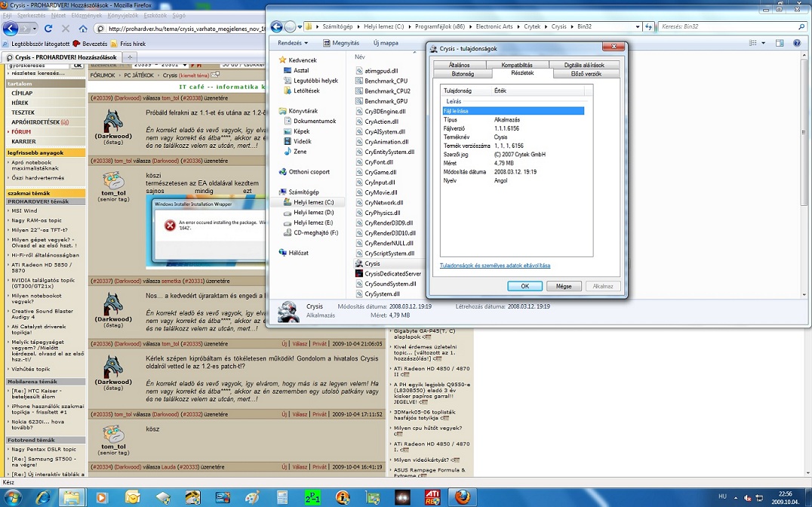This screenshot has height=507, width=812.
Task: Open a new tab in Firefox
Action: tap(130, 57)
